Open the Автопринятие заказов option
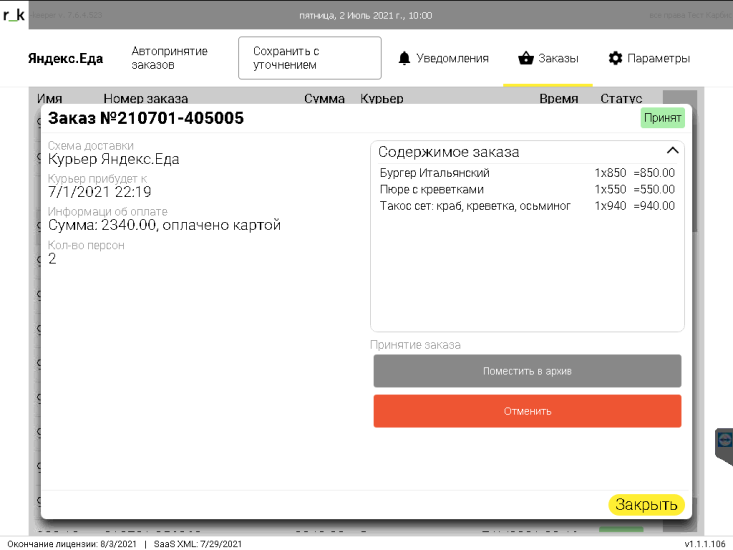This screenshot has width=733, height=550. 169,58
